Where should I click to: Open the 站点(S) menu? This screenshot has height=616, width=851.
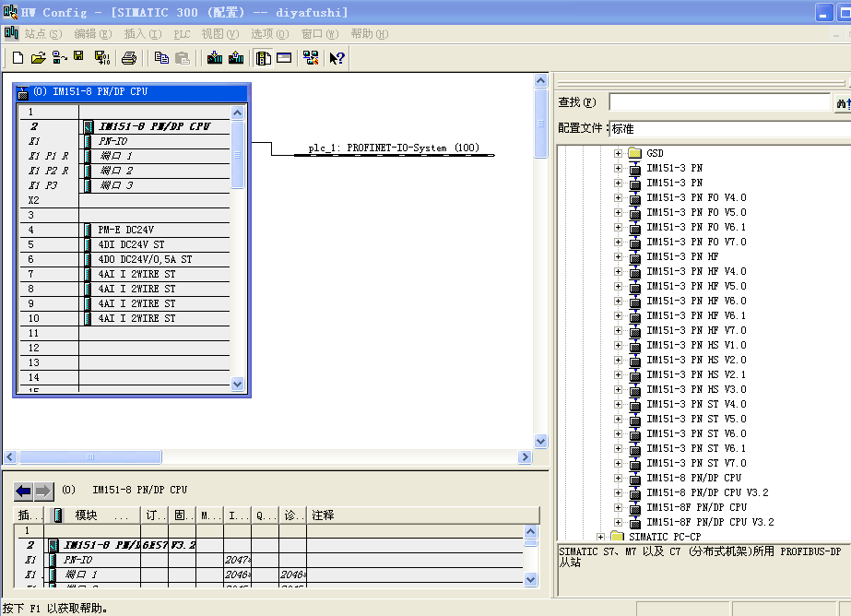click(x=43, y=34)
